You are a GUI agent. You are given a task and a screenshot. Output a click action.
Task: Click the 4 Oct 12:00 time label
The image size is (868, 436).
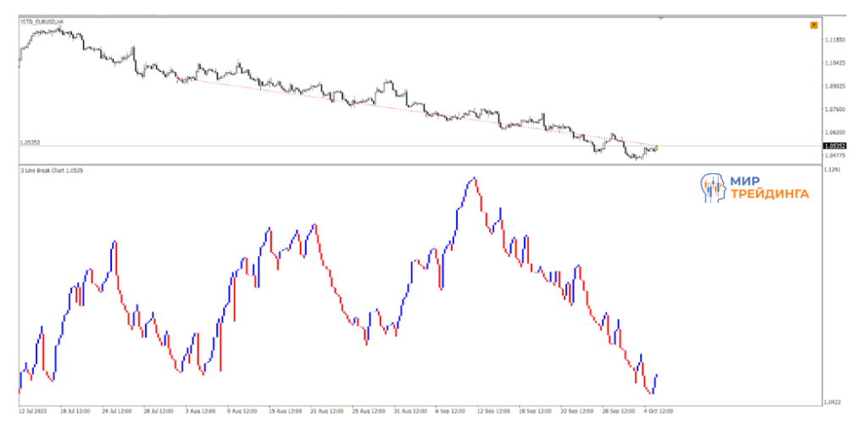(658, 411)
